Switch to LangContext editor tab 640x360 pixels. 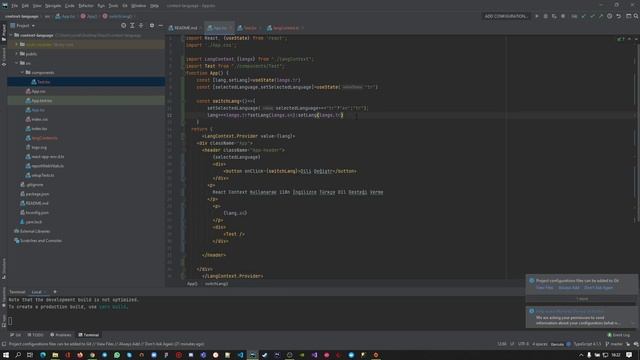click(x=286, y=28)
